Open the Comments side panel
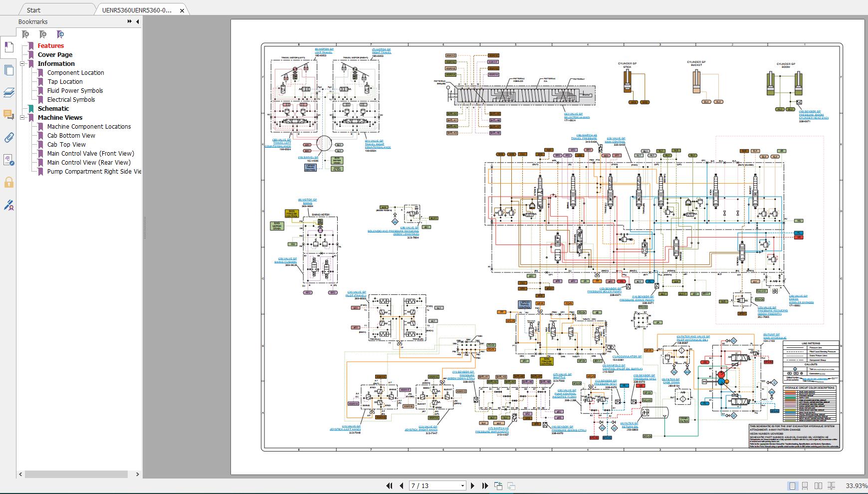Image resolution: width=868 pixels, height=494 pixels. [8, 115]
